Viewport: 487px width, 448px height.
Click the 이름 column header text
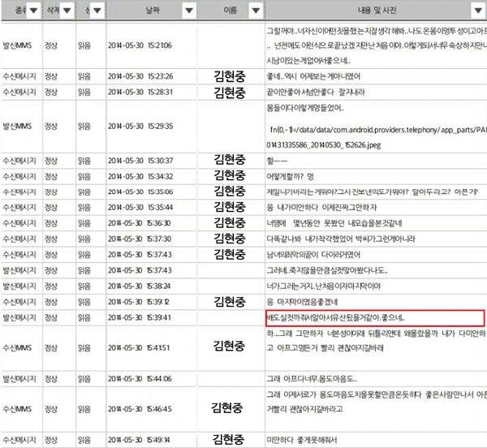tap(229, 11)
